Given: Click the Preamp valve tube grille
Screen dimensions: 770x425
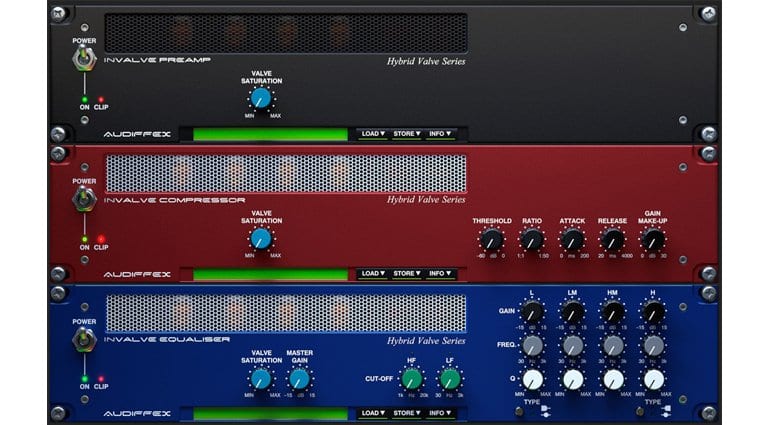Looking at the screenshot, I should pos(286,33).
